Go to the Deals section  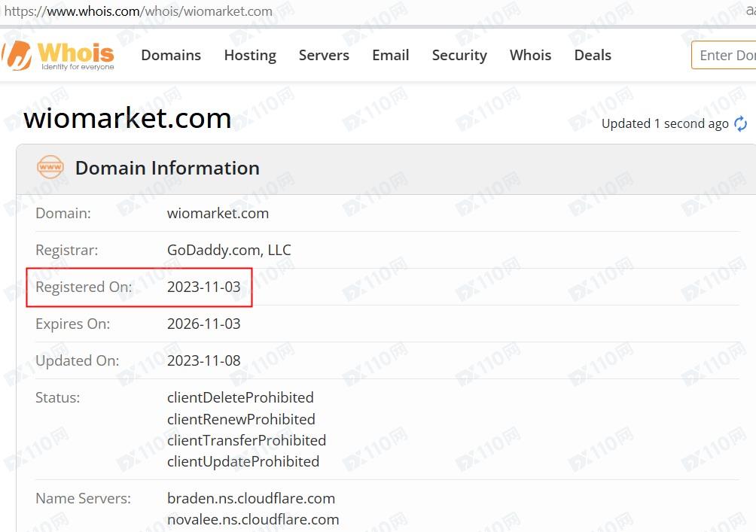click(592, 55)
